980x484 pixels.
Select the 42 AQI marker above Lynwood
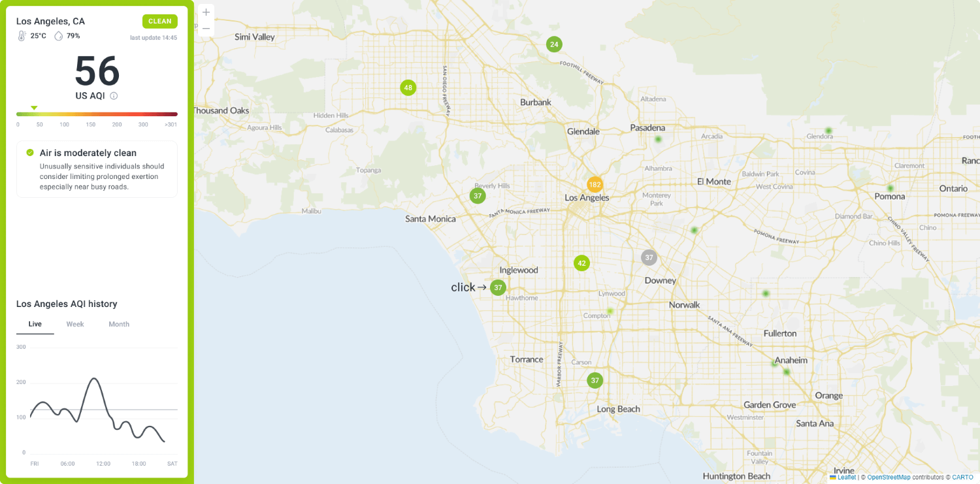click(581, 263)
